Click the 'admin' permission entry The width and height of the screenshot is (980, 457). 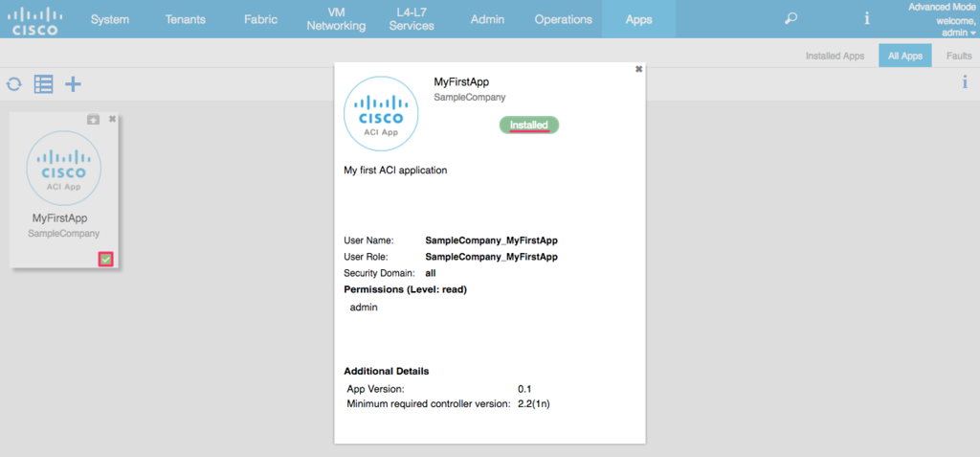[x=364, y=308]
